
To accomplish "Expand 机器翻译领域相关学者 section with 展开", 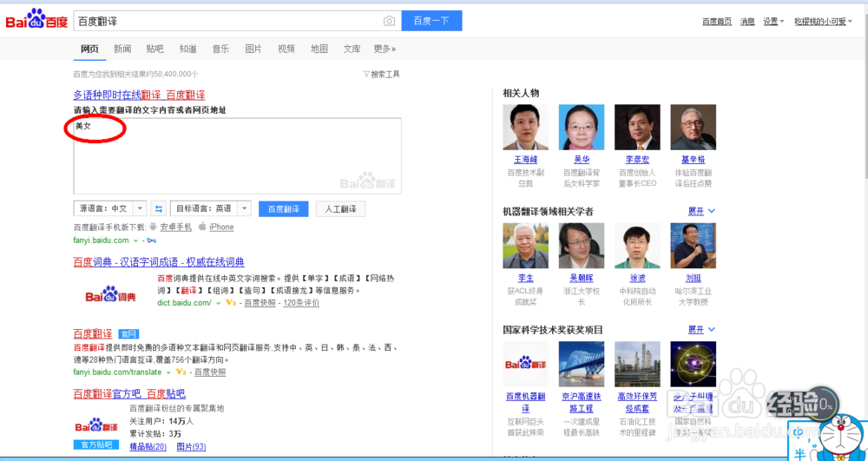I will [701, 211].
